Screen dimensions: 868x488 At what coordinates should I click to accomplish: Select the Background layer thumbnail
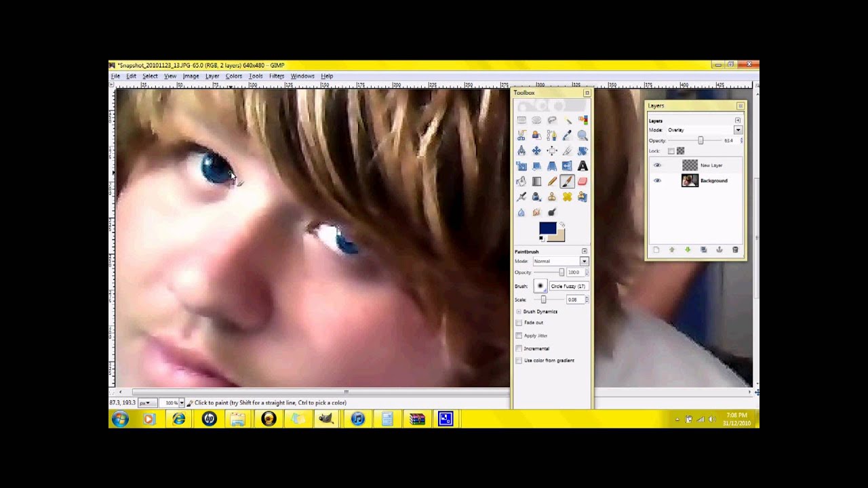pos(690,181)
